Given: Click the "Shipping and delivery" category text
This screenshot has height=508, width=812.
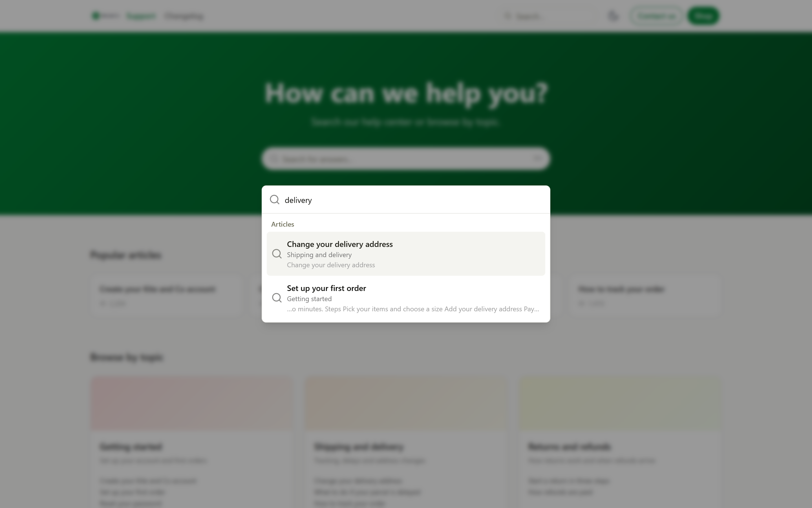Looking at the screenshot, I should click(x=319, y=255).
